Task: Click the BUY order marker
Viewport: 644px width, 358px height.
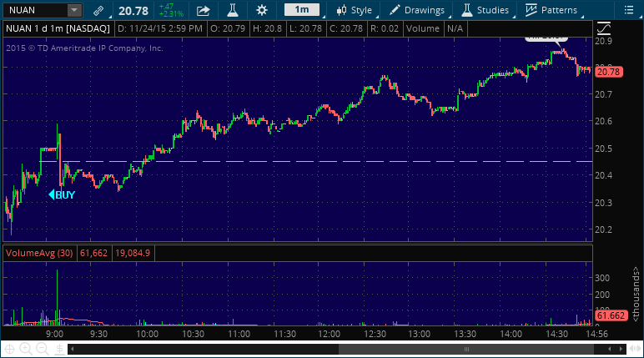Action: pyautogui.click(x=62, y=194)
